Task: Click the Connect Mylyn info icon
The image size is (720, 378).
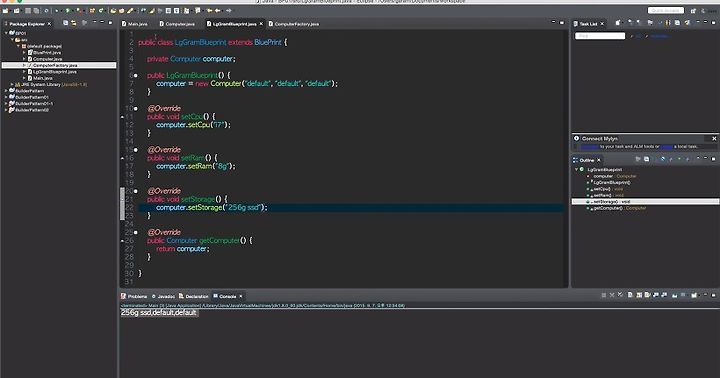Action: pos(577,138)
